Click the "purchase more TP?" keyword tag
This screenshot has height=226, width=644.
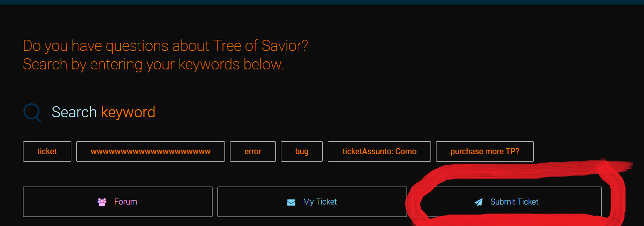click(485, 152)
